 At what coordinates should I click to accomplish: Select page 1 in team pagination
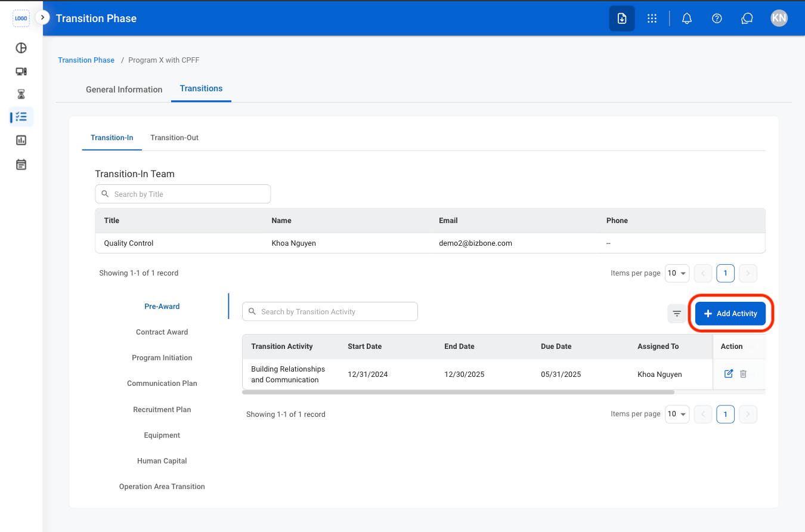[x=725, y=273]
